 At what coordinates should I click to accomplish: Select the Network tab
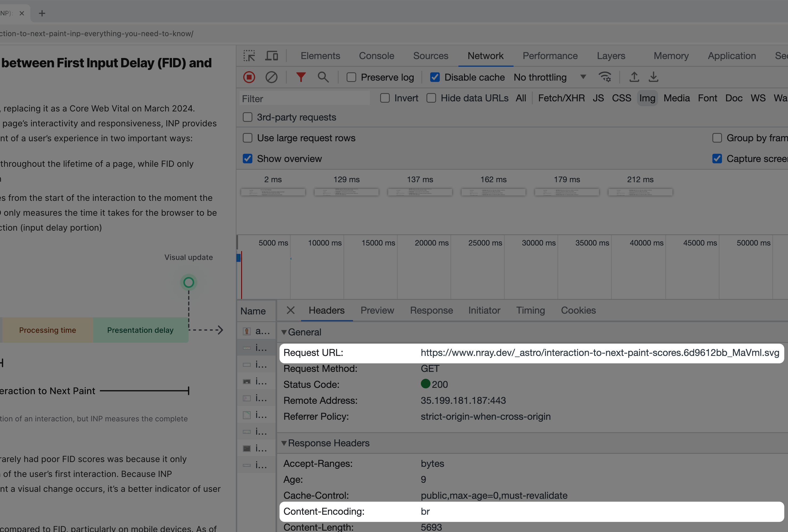click(x=485, y=56)
